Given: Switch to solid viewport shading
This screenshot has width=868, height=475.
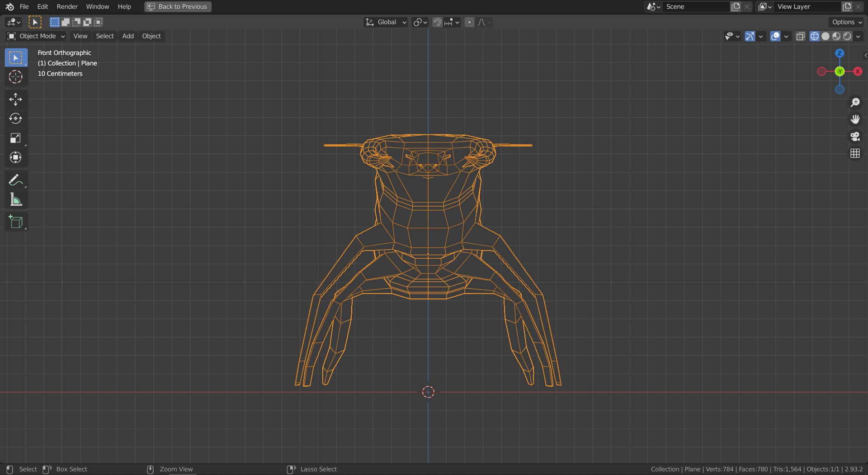Looking at the screenshot, I should tap(826, 36).
